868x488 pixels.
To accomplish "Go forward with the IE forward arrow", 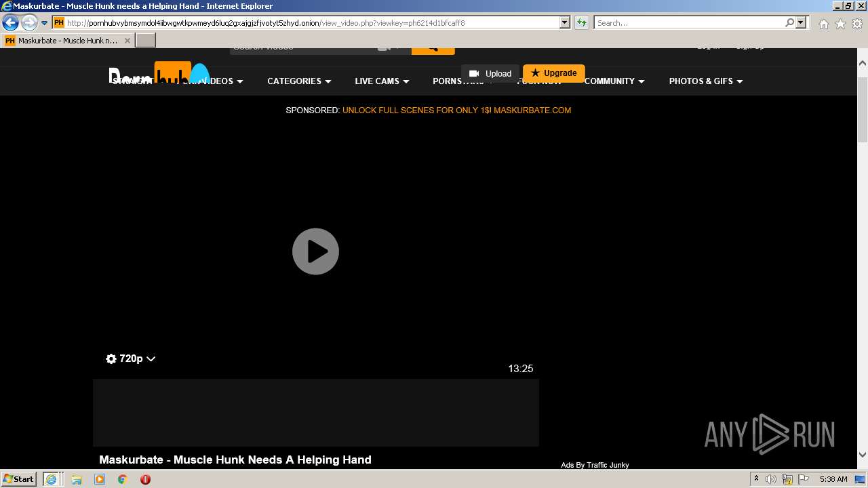I will pos(29,23).
